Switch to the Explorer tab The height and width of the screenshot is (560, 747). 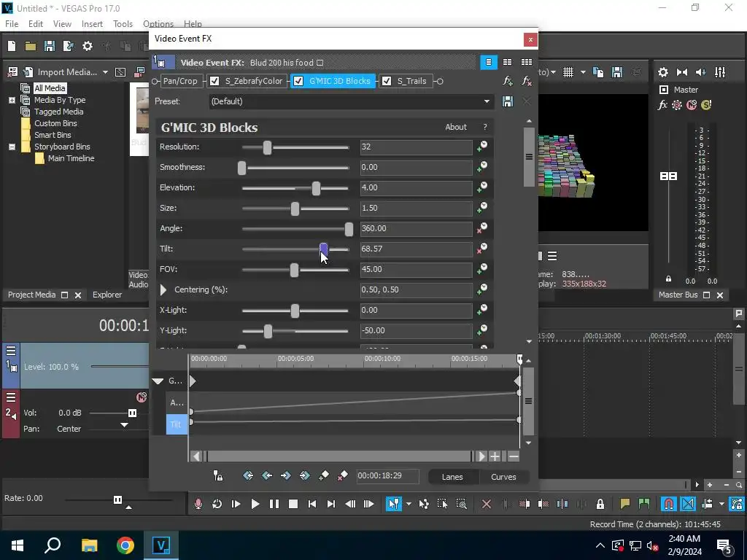coord(107,295)
